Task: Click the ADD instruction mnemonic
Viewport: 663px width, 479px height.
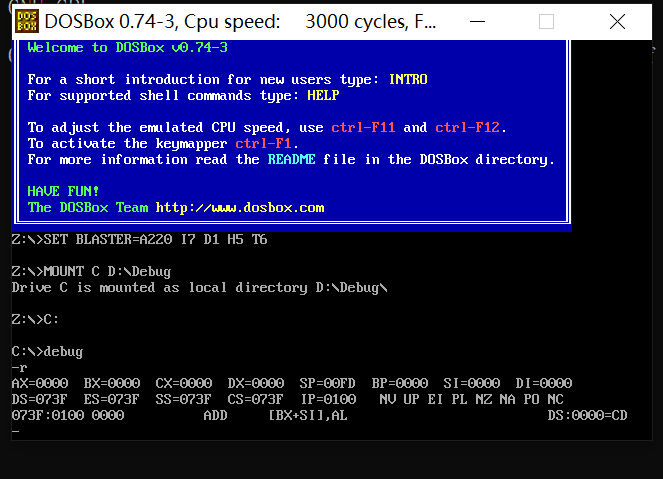Action: click(215, 416)
